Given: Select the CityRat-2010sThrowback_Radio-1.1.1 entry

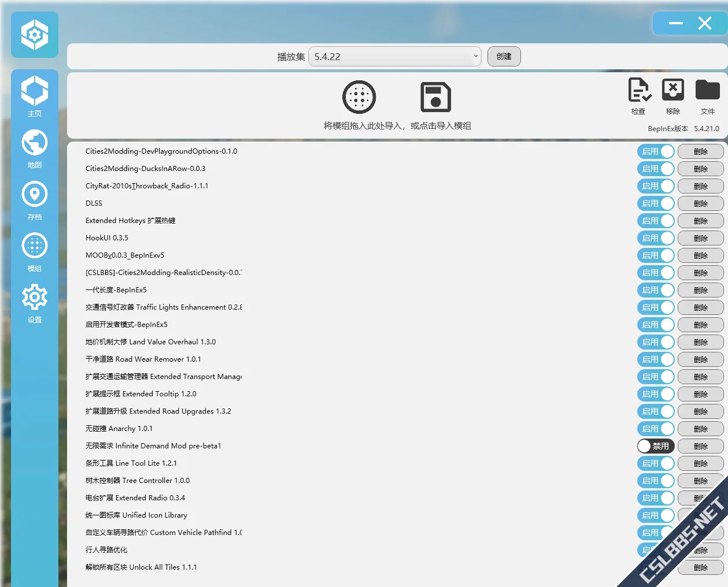Looking at the screenshot, I should point(147,186).
